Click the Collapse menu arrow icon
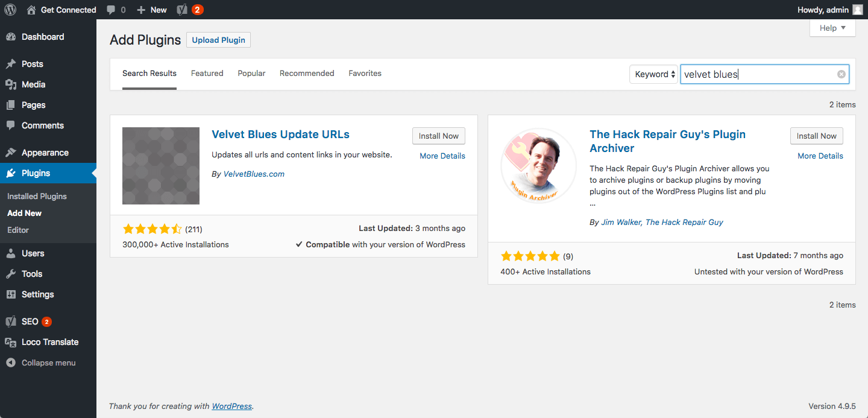Screen dimensions: 868x418 pos(11,363)
